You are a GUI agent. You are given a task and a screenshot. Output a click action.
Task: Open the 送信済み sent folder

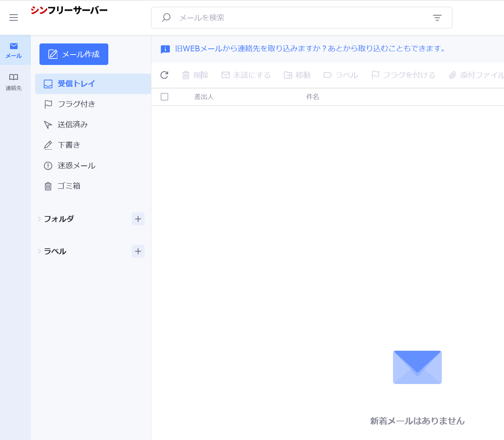pos(72,125)
